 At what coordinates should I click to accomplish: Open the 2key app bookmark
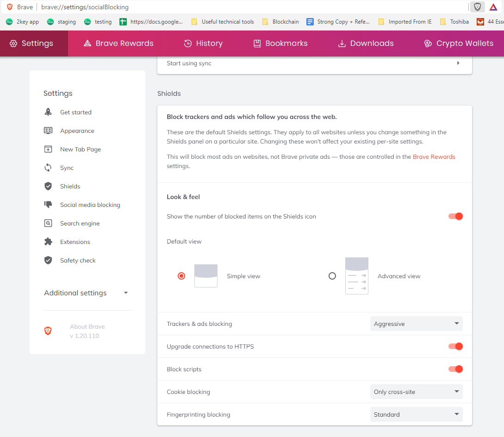[x=23, y=22]
